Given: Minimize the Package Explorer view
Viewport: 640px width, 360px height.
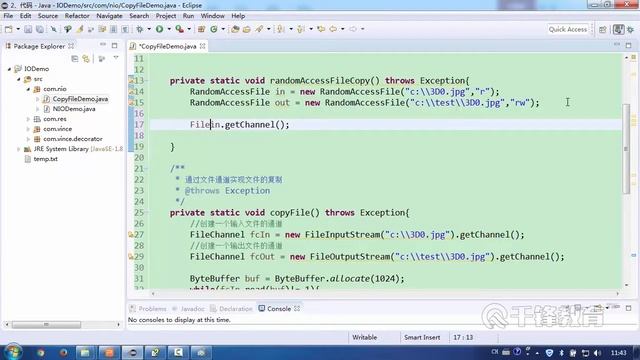Looking at the screenshot, I should click(x=103, y=44).
